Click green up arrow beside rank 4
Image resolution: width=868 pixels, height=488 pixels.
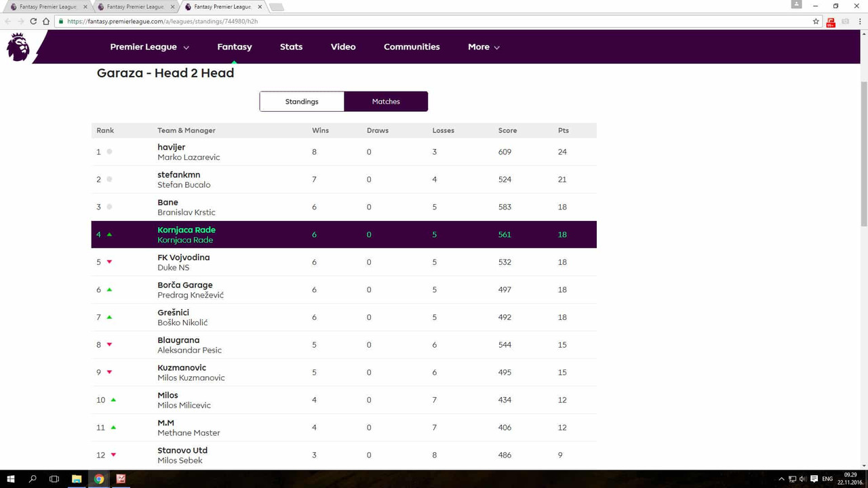click(x=109, y=235)
